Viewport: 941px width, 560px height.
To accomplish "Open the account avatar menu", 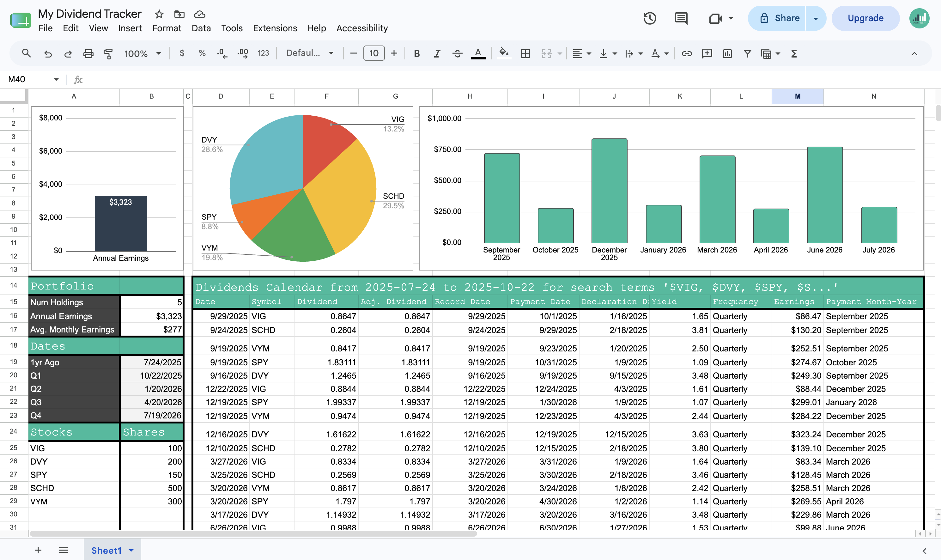I will point(920,18).
